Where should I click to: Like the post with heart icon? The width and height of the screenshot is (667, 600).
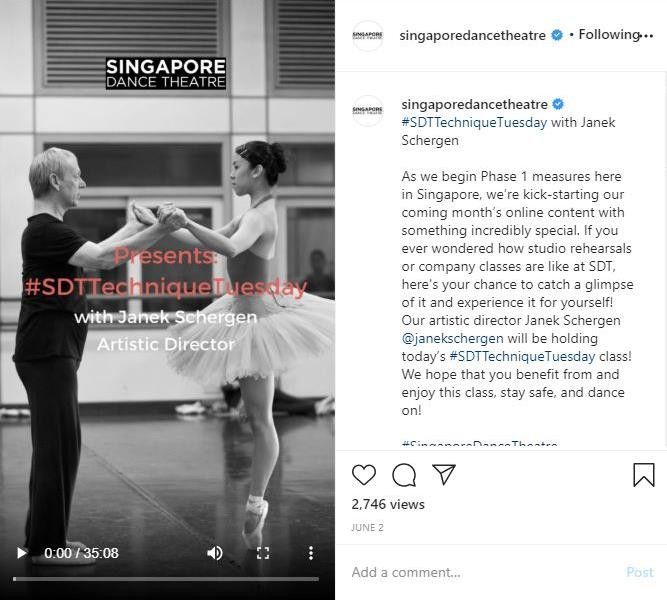(364, 474)
